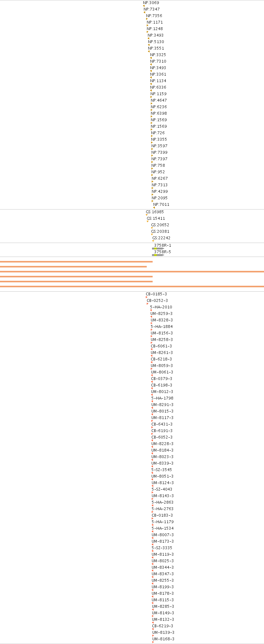Click the NP:5130 entry
The height and width of the screenshot is (644, 264).
pos(156,42)
